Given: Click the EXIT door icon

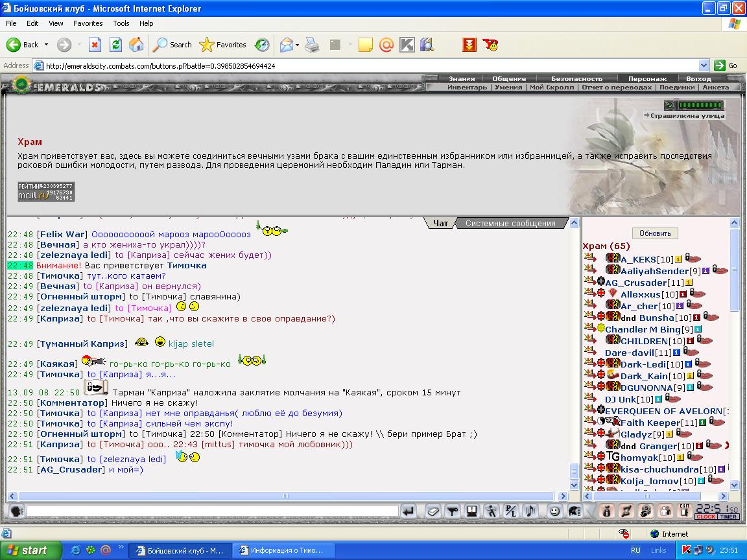Looking at the screenshot, I should [685, 511].
